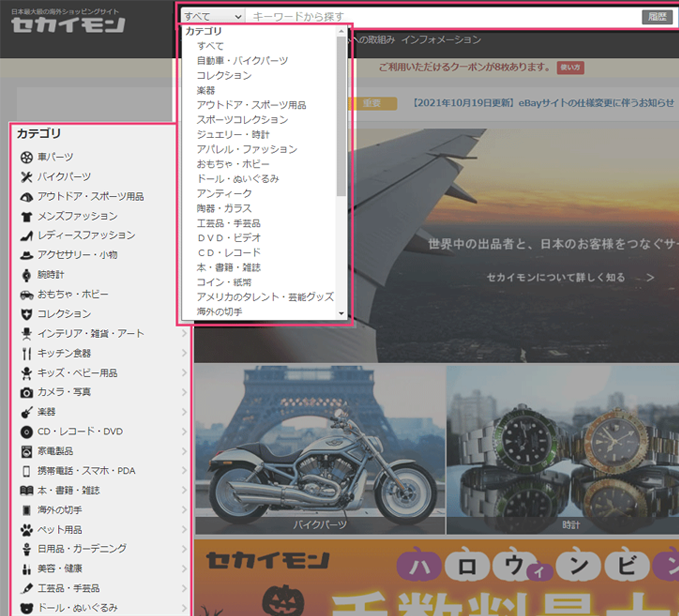
Task: Click the 海外の切手 stamp icon
Action: pos(26,510)
